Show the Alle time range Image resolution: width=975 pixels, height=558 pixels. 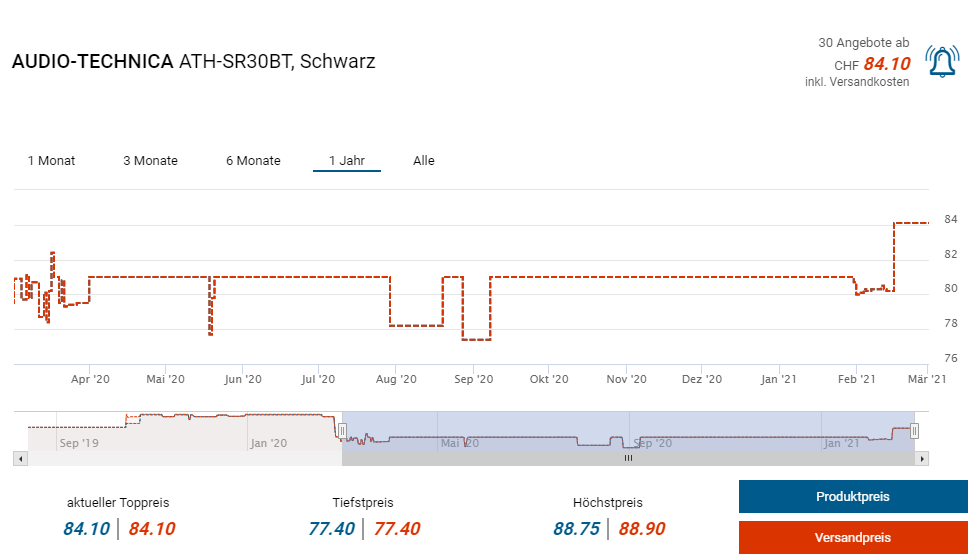point(424,161)
